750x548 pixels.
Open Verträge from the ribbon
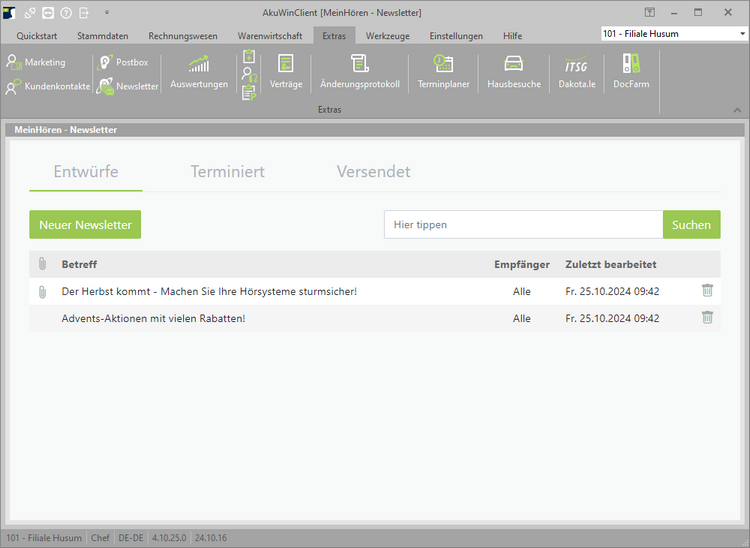(286, 70)
